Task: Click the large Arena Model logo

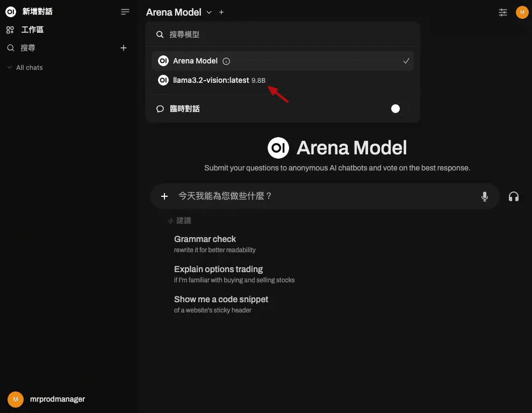Action: 278,148
